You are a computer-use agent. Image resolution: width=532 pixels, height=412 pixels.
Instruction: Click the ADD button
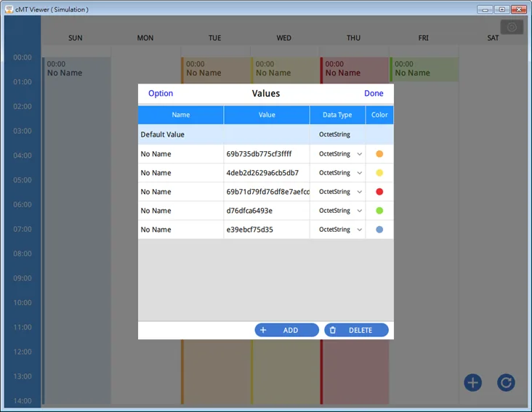[x=286, y=330]
